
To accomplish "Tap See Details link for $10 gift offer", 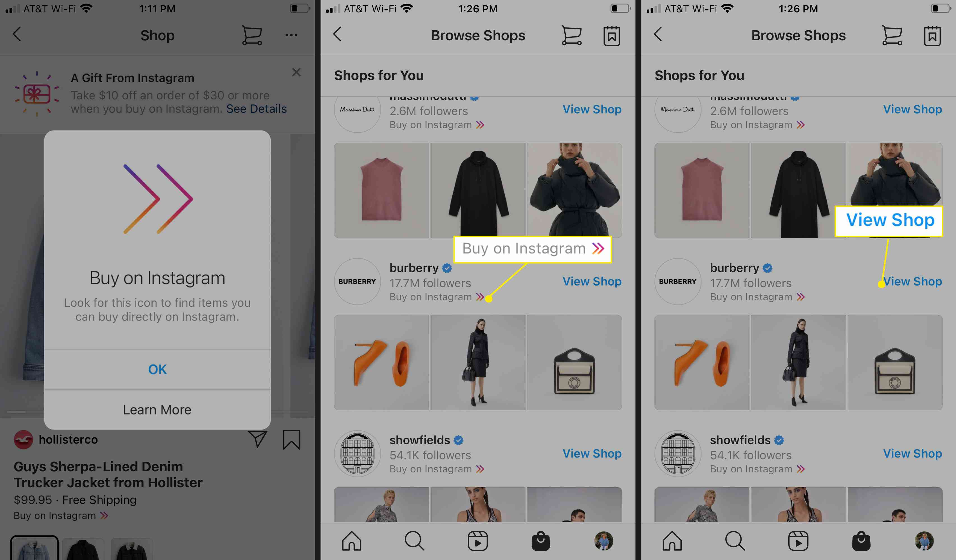I will tap(257, 109).
